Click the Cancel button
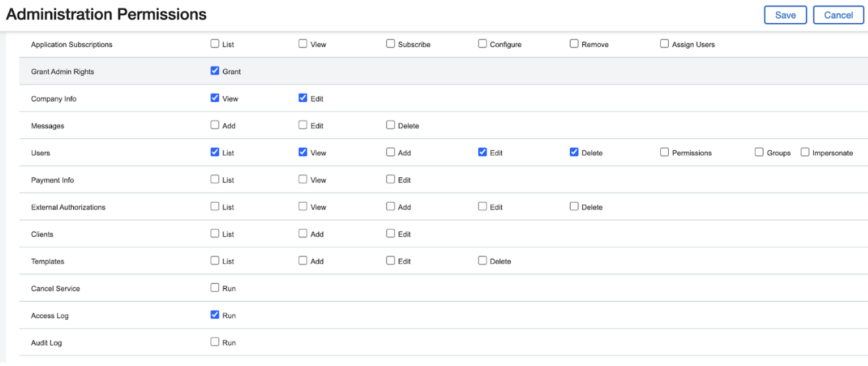 point(838,15)
